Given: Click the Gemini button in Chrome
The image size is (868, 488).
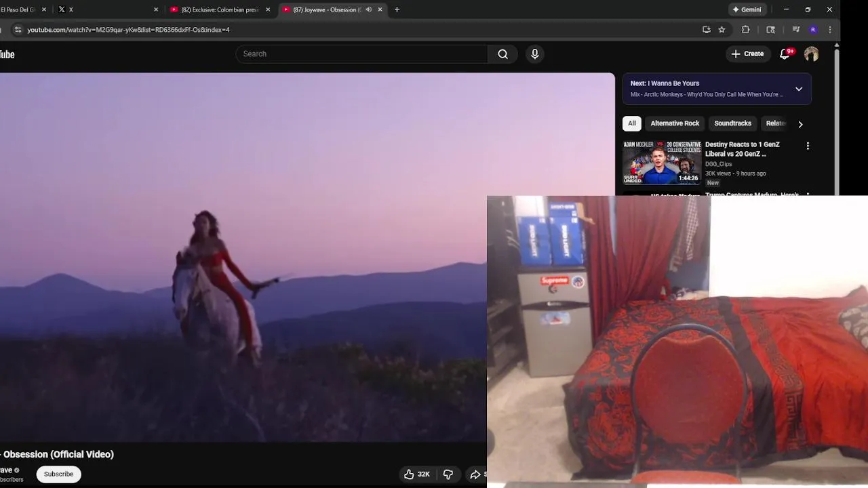Looking at the screenshot, I should pos(747,9).
